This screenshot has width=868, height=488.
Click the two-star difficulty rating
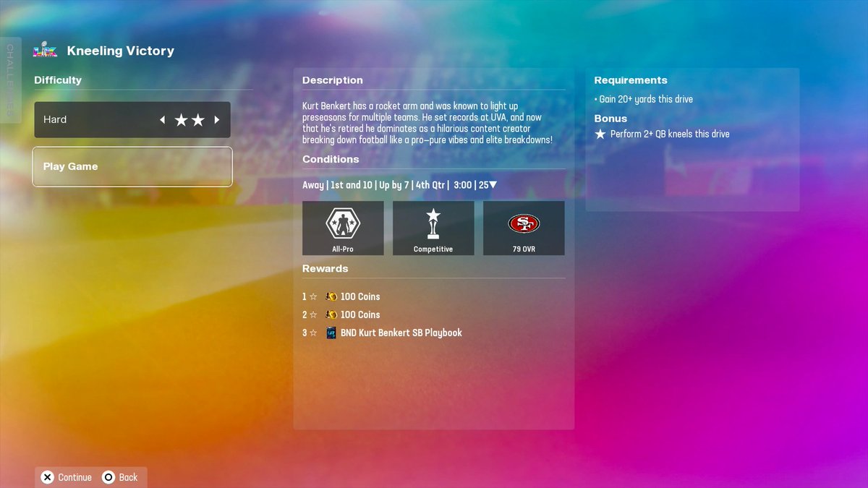coord(190,120)
